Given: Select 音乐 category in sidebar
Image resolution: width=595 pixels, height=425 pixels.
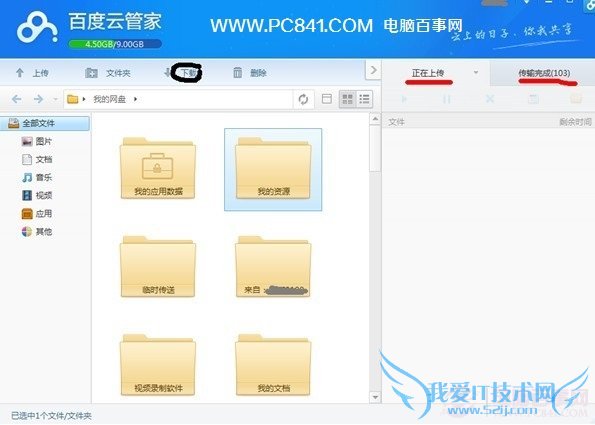Looking at the screenshot, I should (x=37, y=177).
